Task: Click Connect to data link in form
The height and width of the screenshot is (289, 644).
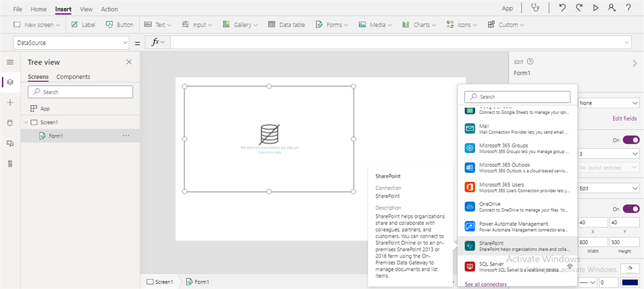Action: pos(269,152)
